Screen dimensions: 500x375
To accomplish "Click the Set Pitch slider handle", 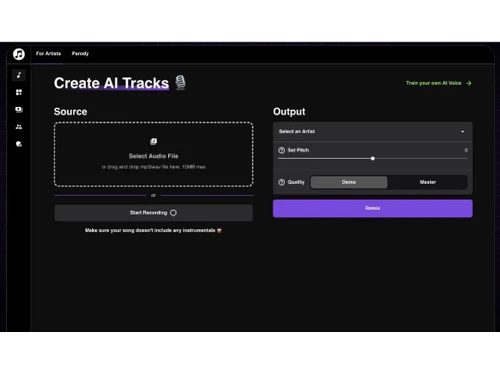I will tap(373, 159).
